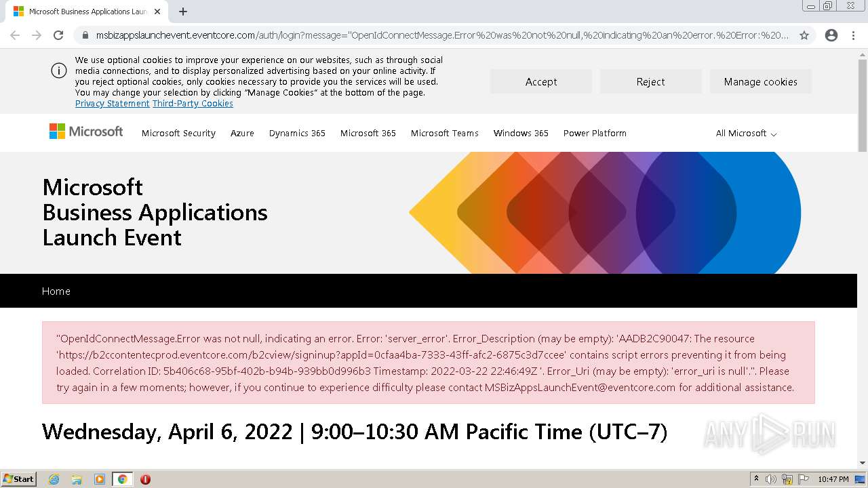This screenshot has width=868, height=488.
Task: Open Microsoft 365 nav link
Action: click(x=368, y=134)
